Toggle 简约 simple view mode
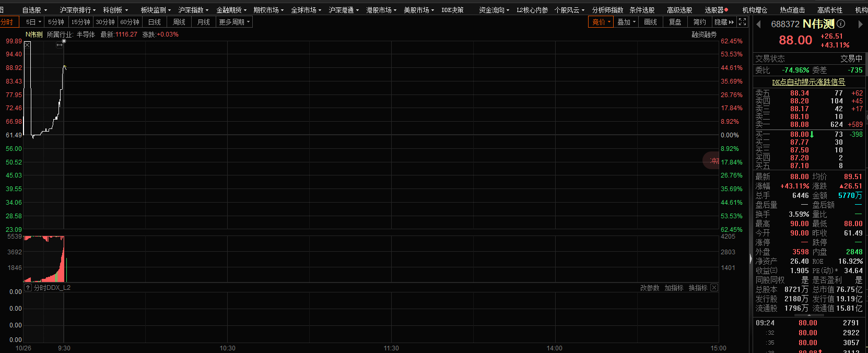Image resolution: width=868 pixels, height=353 pixels. (699, 22)
